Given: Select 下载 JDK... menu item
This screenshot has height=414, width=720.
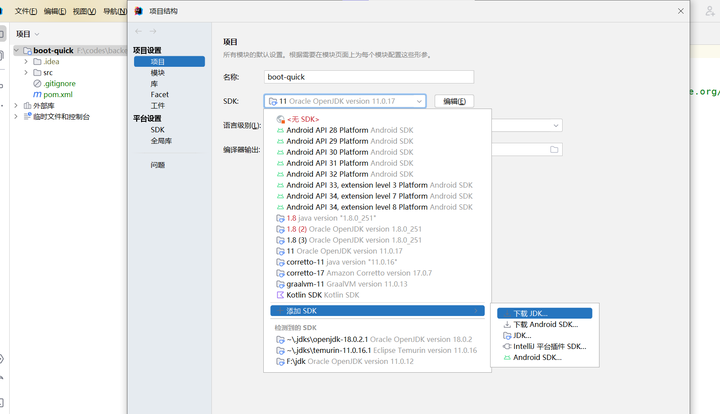Looking at the screenshot, I should 545,313.
